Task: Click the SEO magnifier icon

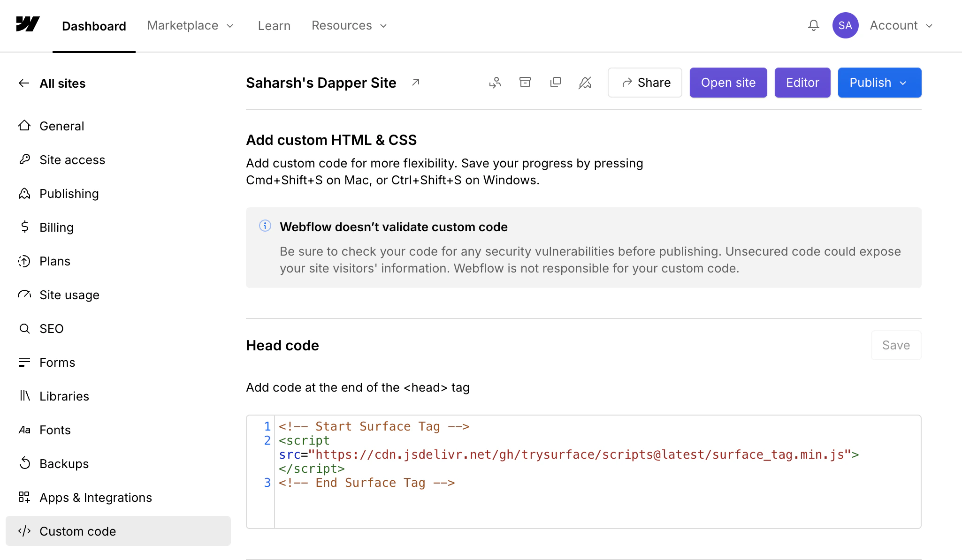Action: click(x=24, y=328)
